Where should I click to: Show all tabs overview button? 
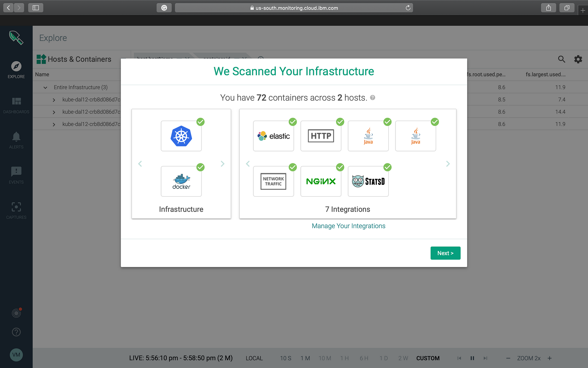click(x=567, y=8)
